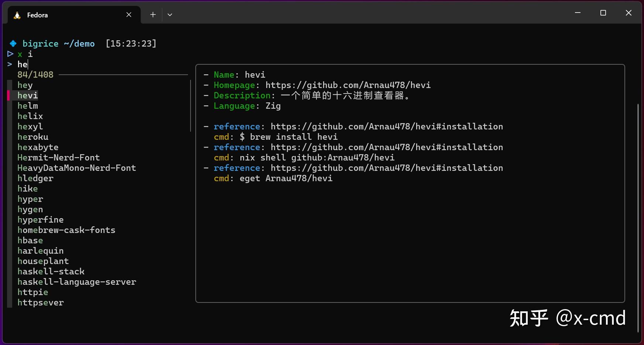Select 'Hermit-Nerd-Font' in the list

tap(58, 158)
